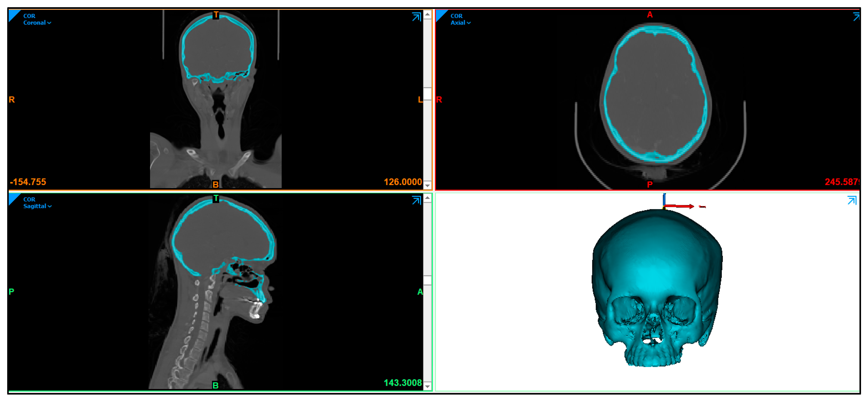Image resolution: width=868 pixels, height=400 pixels.
Task: Click the blue corner triangle in Coronal view
Action: (x=13, y=14)
